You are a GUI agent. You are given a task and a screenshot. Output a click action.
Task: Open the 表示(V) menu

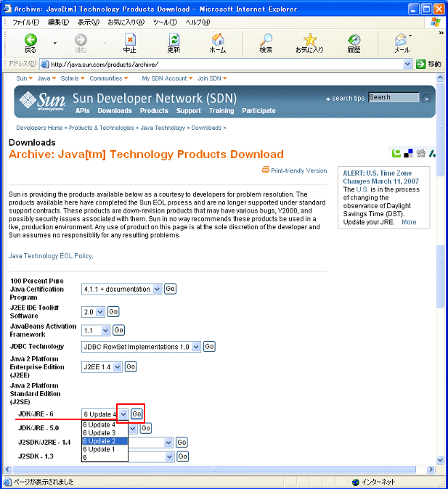[89, 22]
